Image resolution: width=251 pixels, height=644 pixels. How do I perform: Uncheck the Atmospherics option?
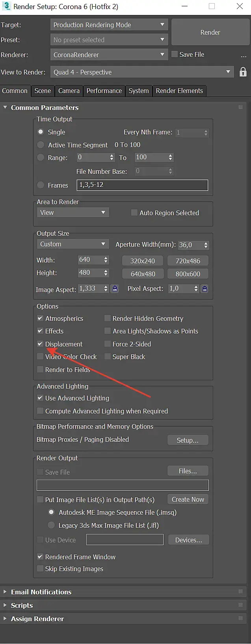(40, 318)
